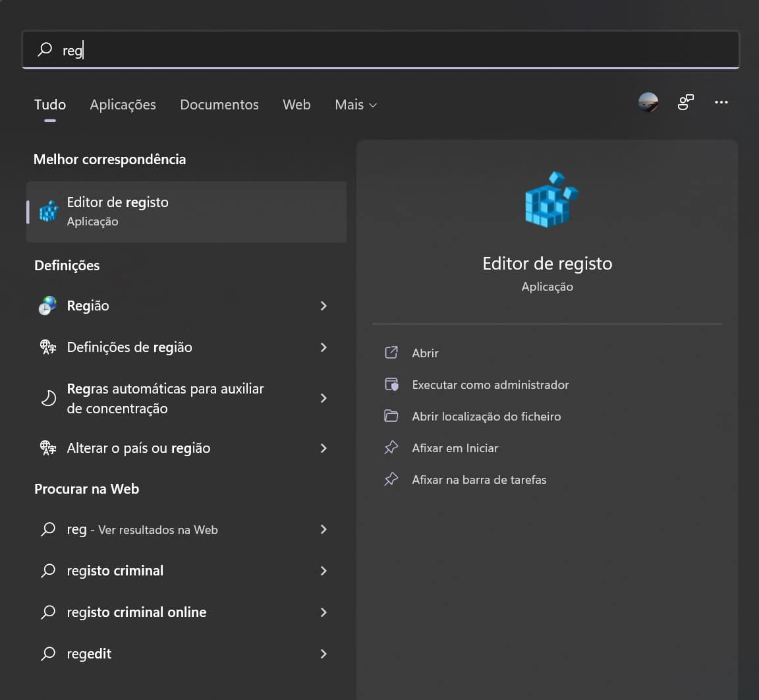Open the search feedback icon
Screen dimensions: 759x700
(x=685, y=102)
